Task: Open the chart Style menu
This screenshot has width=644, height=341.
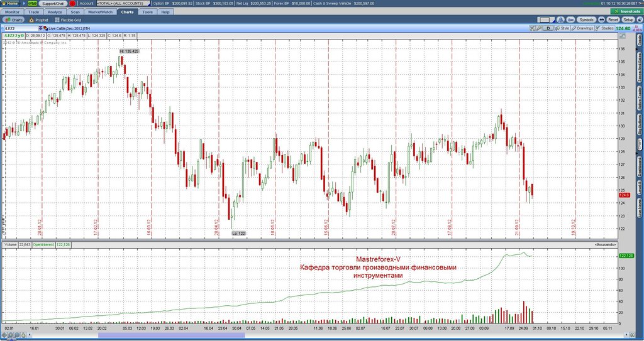Action: tap(562, 28)
